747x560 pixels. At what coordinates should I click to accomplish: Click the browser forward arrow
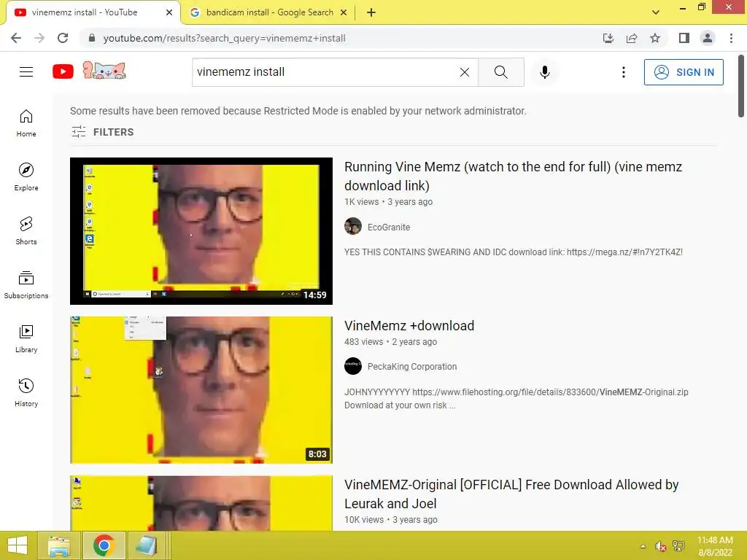[x=39, y=38]
